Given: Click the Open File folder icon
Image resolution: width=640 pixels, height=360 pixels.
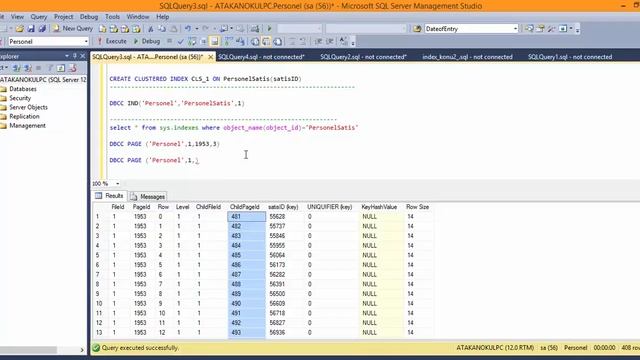Looking at the screenshot, I should pos(20,29).
